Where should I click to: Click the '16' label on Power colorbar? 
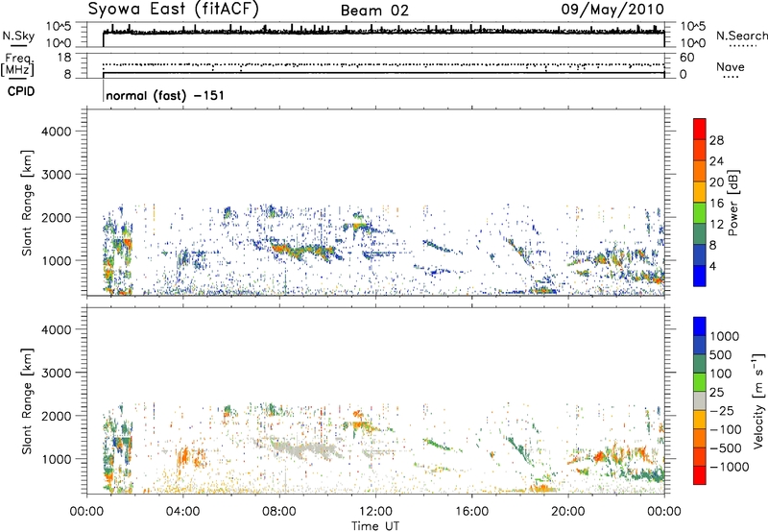coord(716,204)
